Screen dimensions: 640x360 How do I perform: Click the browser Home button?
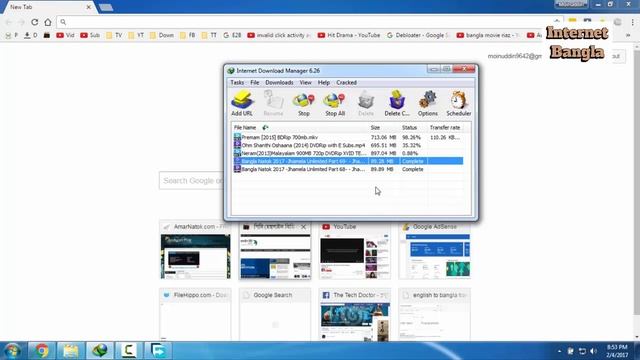click(48, 22)
